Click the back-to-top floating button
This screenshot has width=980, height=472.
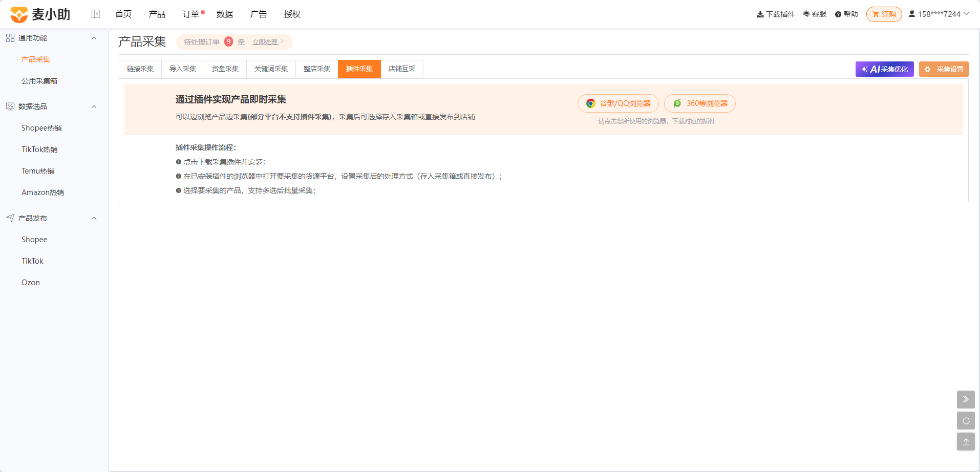(x=966, y=442)
